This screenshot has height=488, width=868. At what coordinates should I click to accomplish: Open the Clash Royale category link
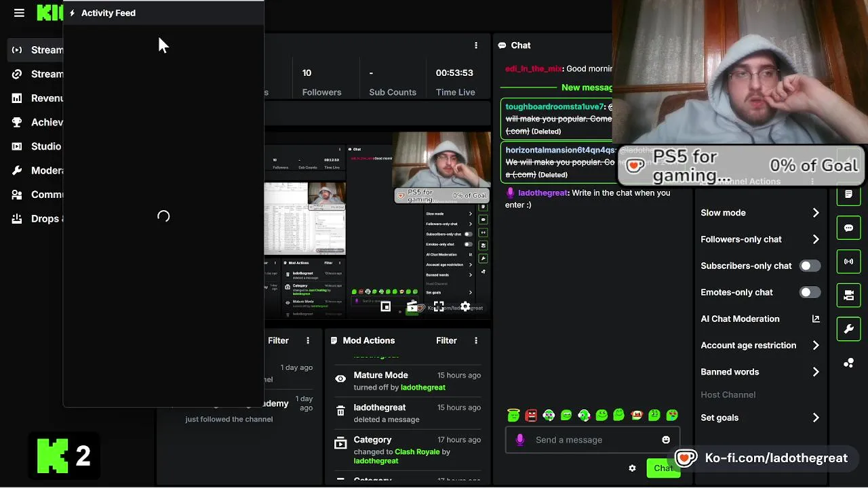point(418,451)
